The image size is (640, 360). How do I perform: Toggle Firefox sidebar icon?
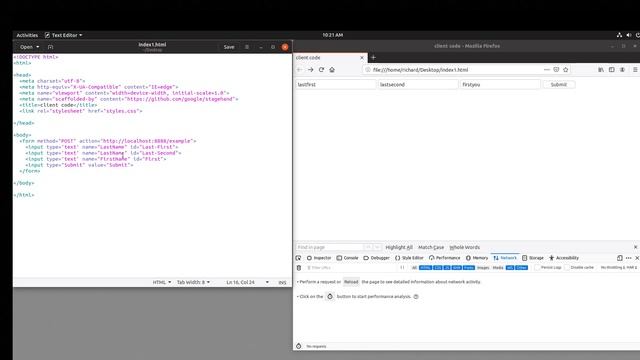coord(611,70)
